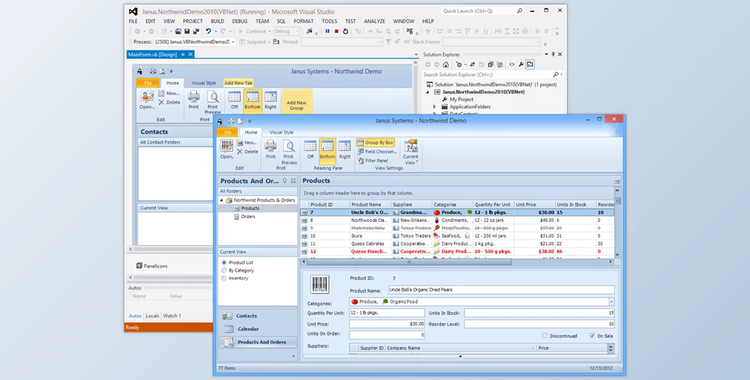Screen dimensions: 750x380
Task: Click Properties wrench in Solution Explorer toolbar
Action: (x=520, y=65)
